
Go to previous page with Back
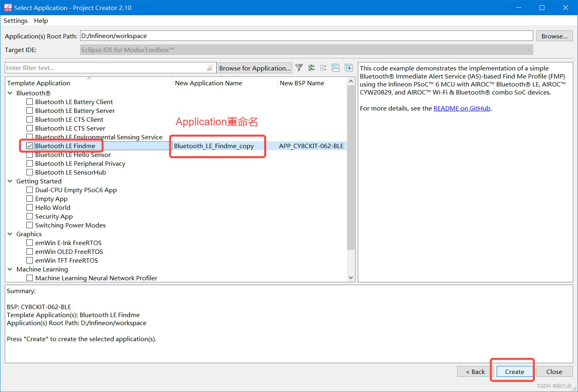[475, 372]
